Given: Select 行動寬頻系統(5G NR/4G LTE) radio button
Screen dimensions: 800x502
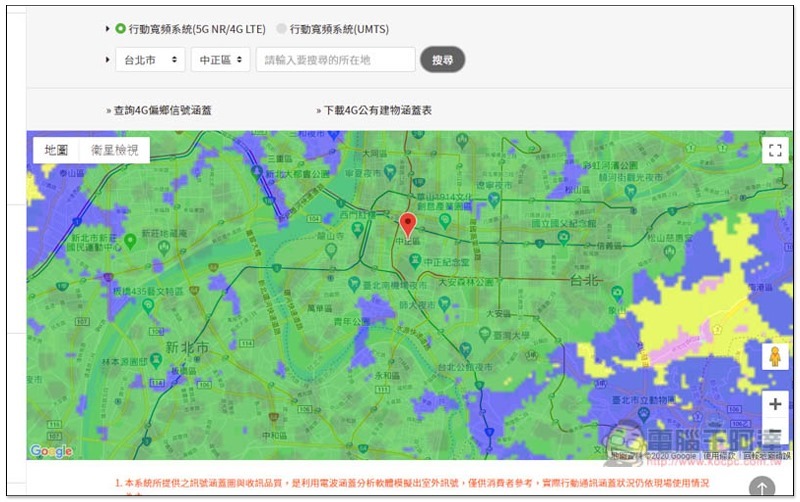Looking at the screenshot, I should [120, 29].
